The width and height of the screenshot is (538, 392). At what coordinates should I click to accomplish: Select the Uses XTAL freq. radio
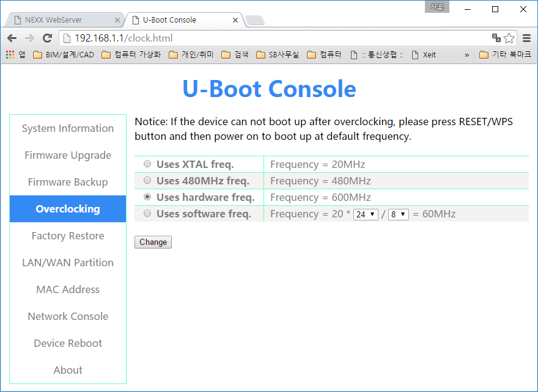tap(147, 164)
